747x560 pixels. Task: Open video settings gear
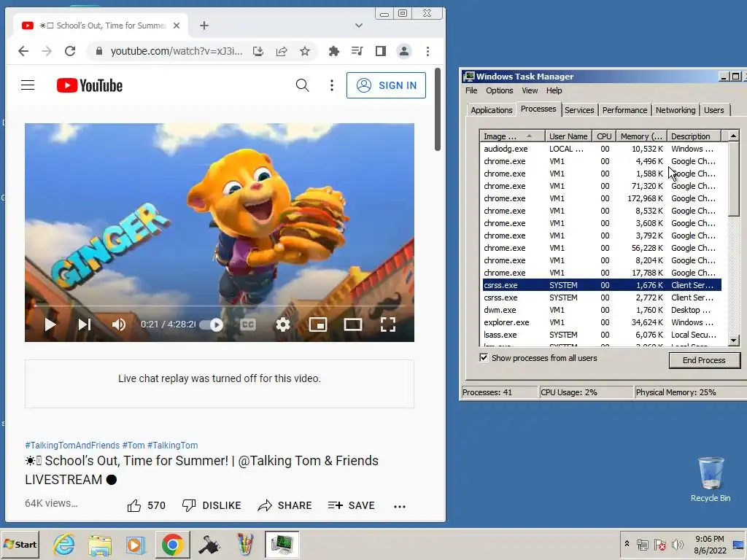tap(283, 324)
